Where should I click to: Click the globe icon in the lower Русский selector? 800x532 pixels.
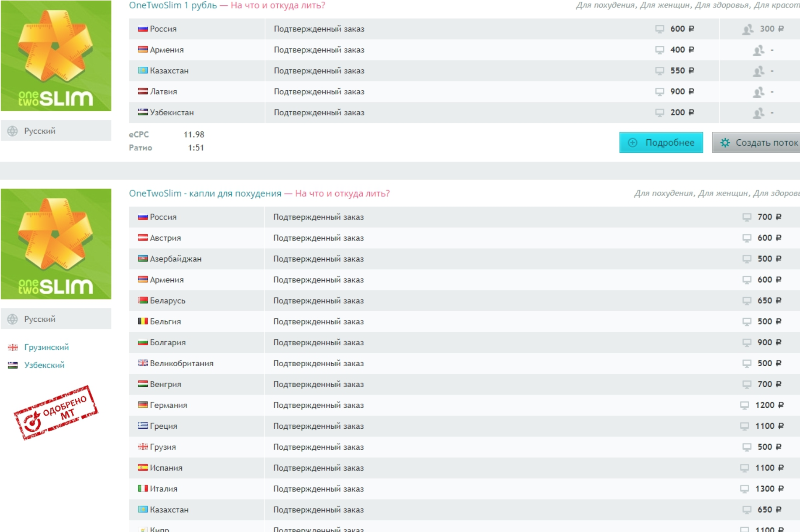click(13, 319)
